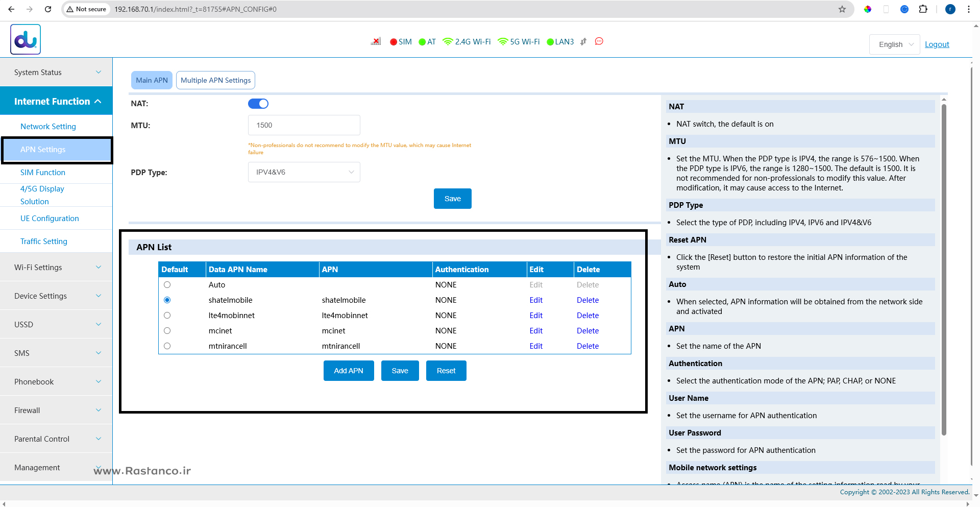The width and height of the screenshot is (980, 507).
Task: Click the green LAN3 status indicator
Action: pyautogui.click(x=550, y=42)
